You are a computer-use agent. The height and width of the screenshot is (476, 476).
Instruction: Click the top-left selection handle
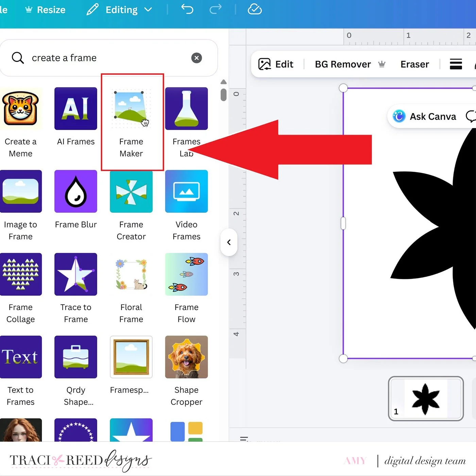tap(343, 88)
